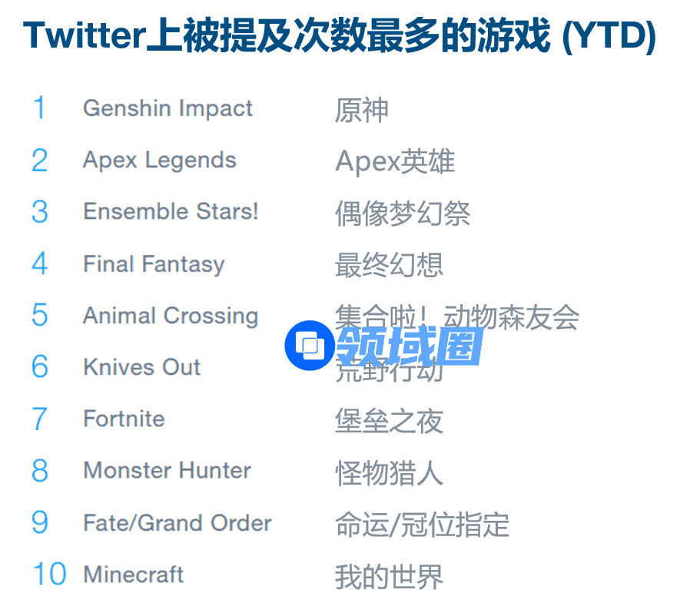Select the Apex Legends game name
This screenshot has width=680, height=616.
(x=160, y=161)
